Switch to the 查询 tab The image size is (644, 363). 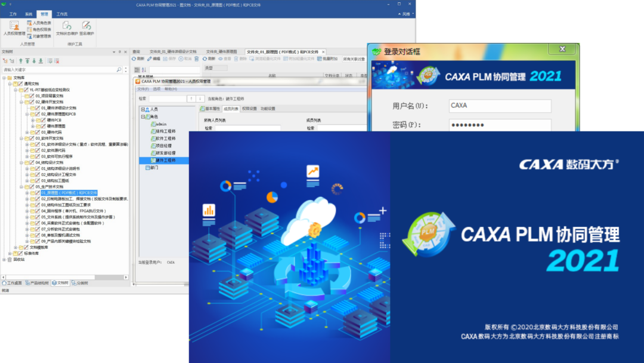coord(137,52)
